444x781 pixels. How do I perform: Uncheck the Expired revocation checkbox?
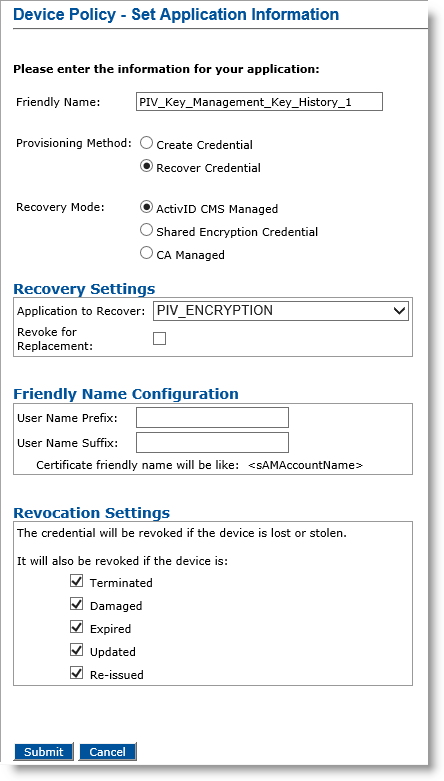[x=77, y=627]
